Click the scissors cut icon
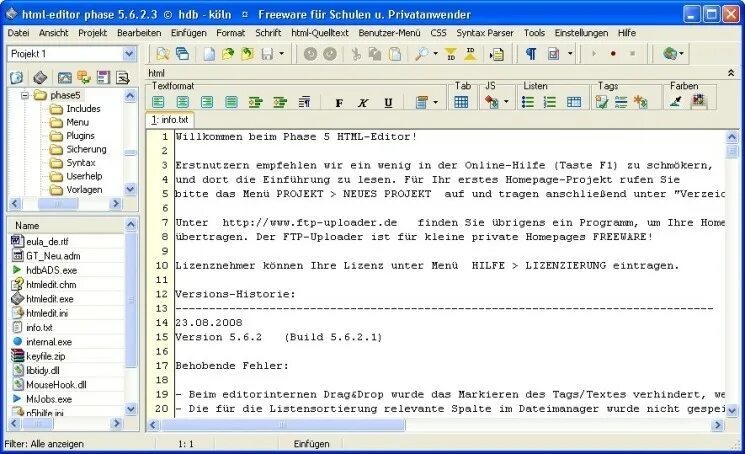The height and width of the screenshot is (454, 745). 355,54
